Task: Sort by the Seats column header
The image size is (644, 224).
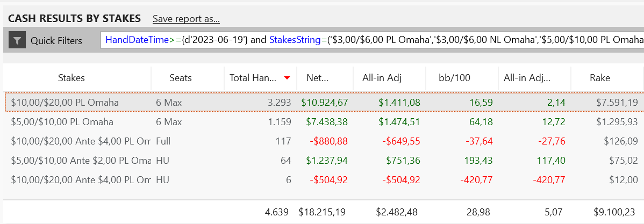Action: click(180, 78)
